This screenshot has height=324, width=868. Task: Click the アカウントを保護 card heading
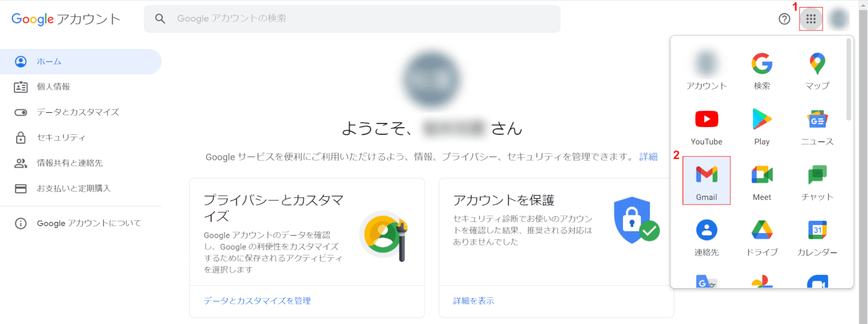coord(504,199)
